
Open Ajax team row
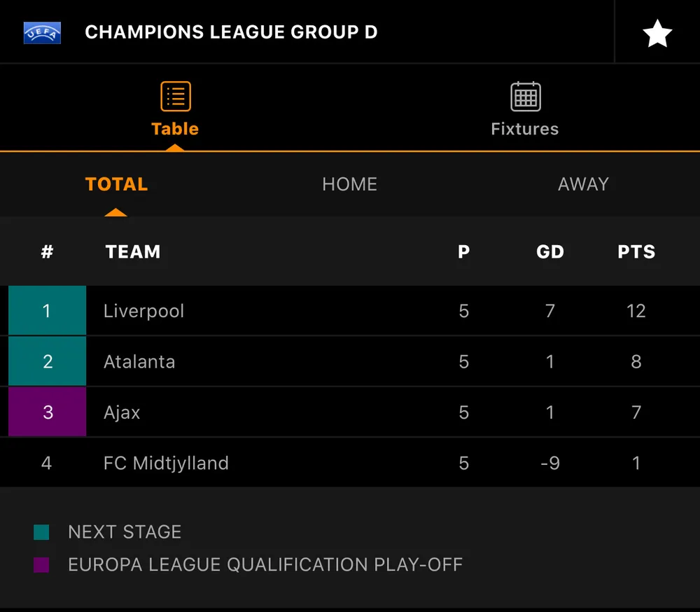coord(122,412)
